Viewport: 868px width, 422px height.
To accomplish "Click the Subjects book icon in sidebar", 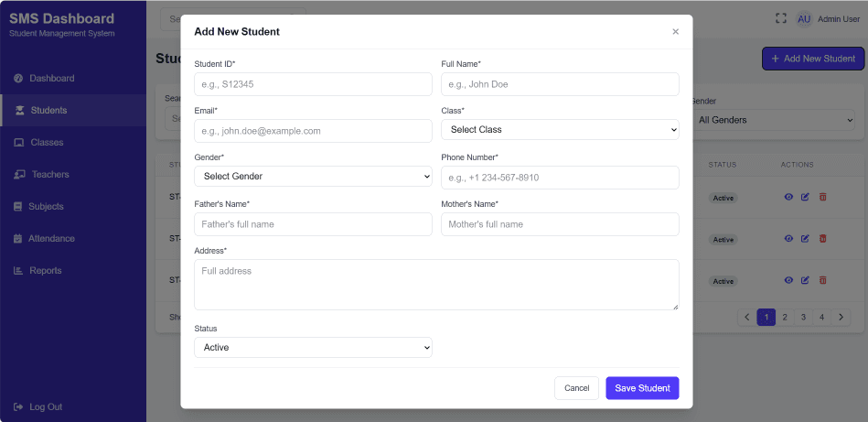I will tap(17, 207).
